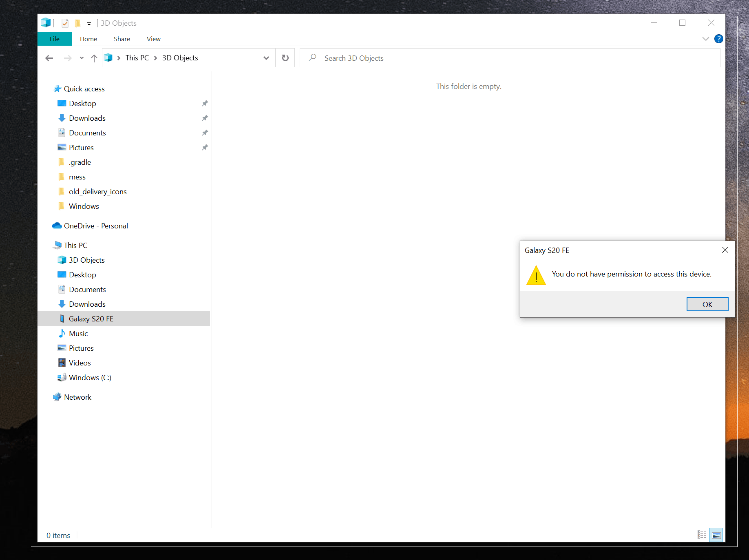This screenshot has width=749, height=560.
Task: Select Quick access in navigation pane
Action: [x=84, y=89]
